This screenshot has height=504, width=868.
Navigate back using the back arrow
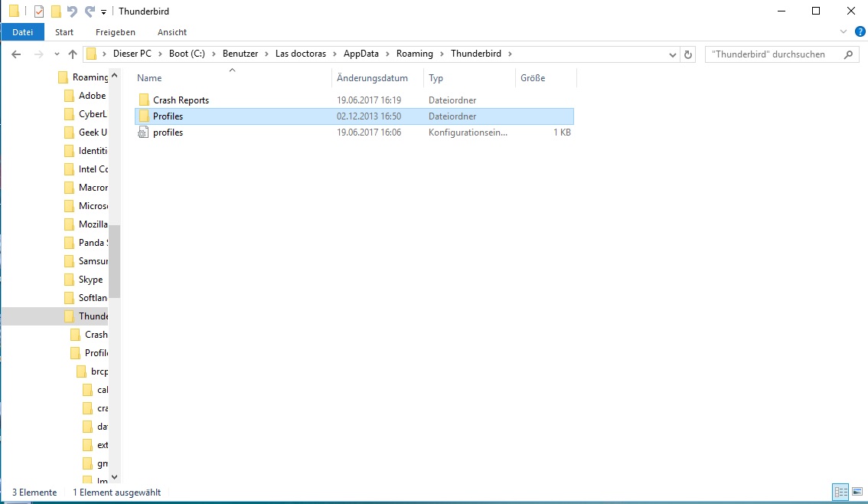point(17,54)
